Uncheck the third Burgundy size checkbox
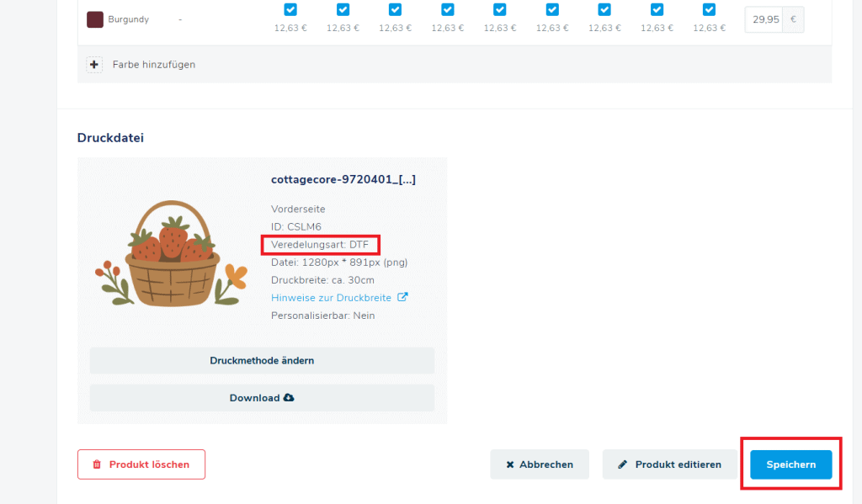This screenshot has width=862, height=504. tap(395, 9)
